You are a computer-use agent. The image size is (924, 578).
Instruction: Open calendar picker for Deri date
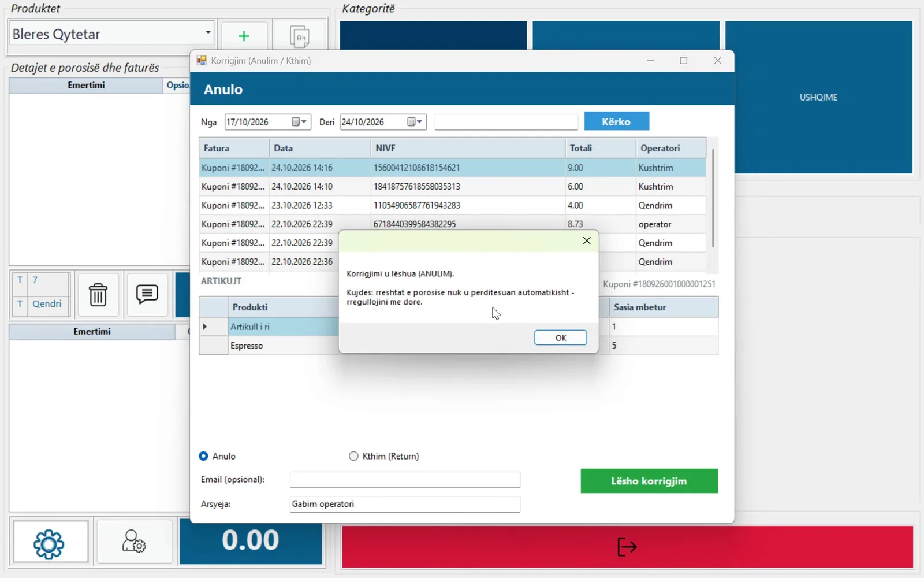coord(414,122)
